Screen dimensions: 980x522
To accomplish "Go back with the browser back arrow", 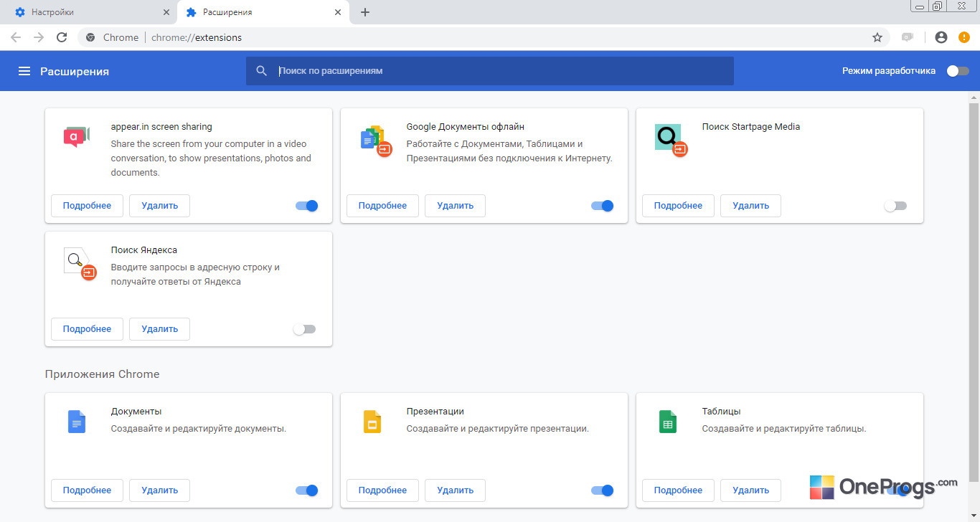I will [x=15, y=37].
